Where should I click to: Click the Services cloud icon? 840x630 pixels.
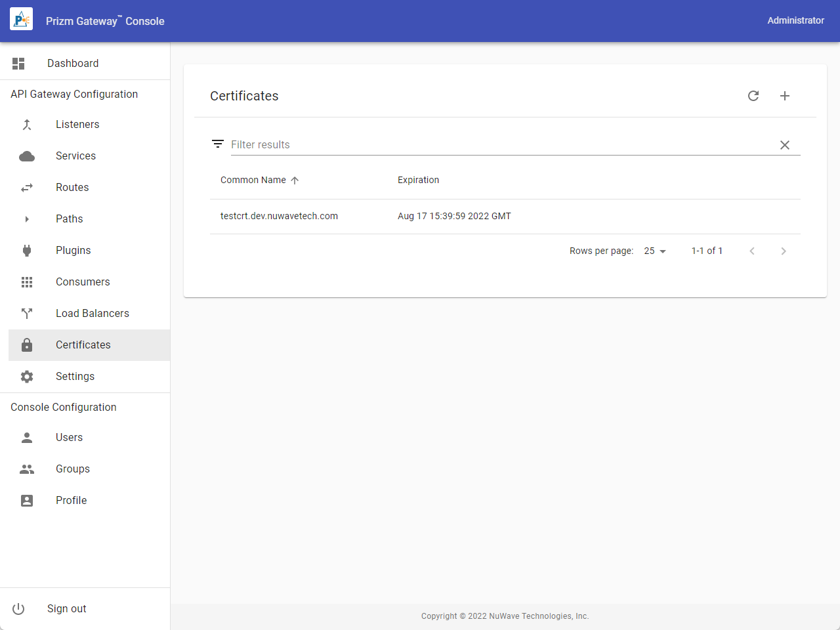coord(27,156)
